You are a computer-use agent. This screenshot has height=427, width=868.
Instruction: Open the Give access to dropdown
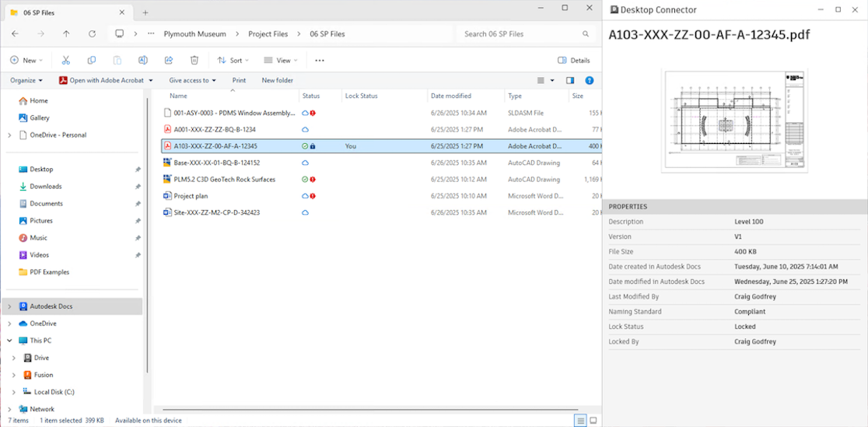(x=193, y=80)
